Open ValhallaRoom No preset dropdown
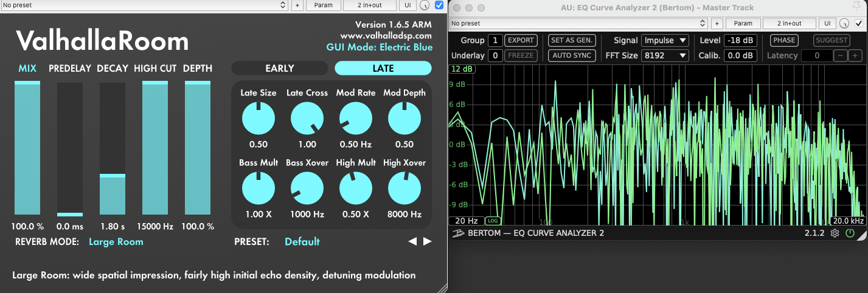Viewport: 868px width, 293px height. click(x=144, y=5)
